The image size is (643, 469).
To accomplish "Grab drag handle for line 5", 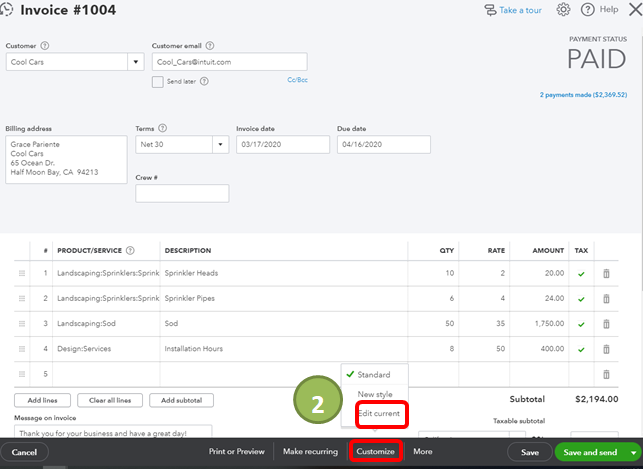I will pos(22,374).
